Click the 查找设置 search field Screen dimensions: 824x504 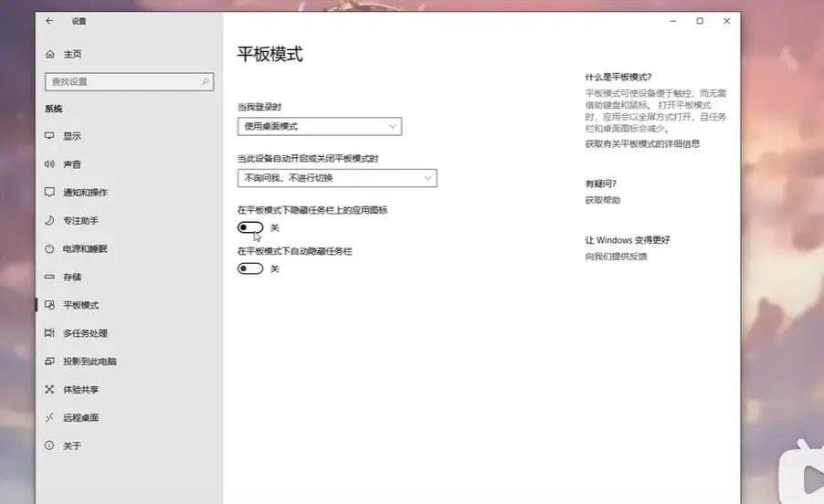(x=130, y=81)
